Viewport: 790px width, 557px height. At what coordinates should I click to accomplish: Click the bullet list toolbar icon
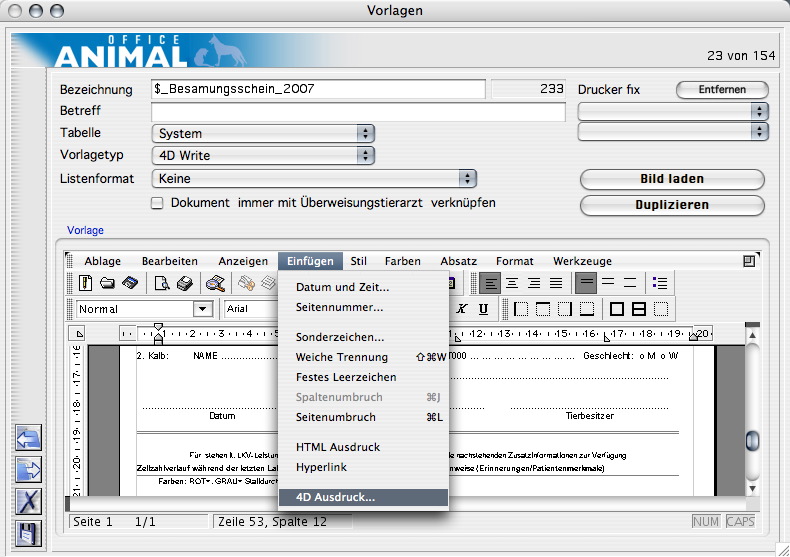pyautogui.click(x=659, y=284)
